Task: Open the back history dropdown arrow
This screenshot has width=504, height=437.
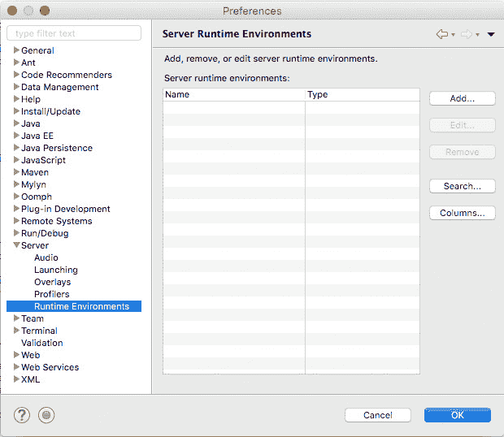Action: click(x=453, y=35)
